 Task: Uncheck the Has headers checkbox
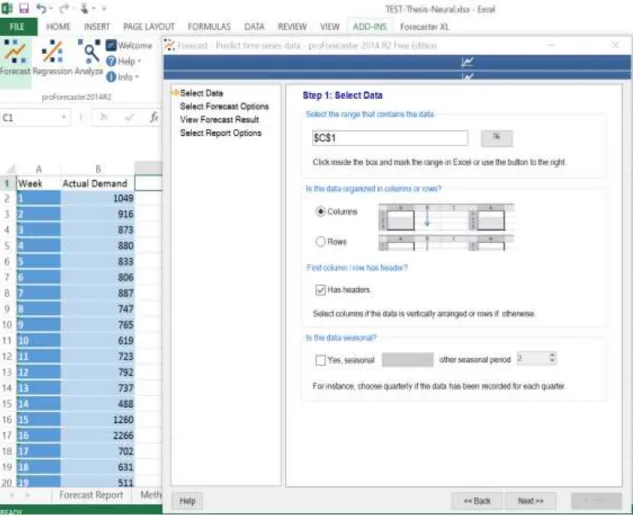coord(321,290)
